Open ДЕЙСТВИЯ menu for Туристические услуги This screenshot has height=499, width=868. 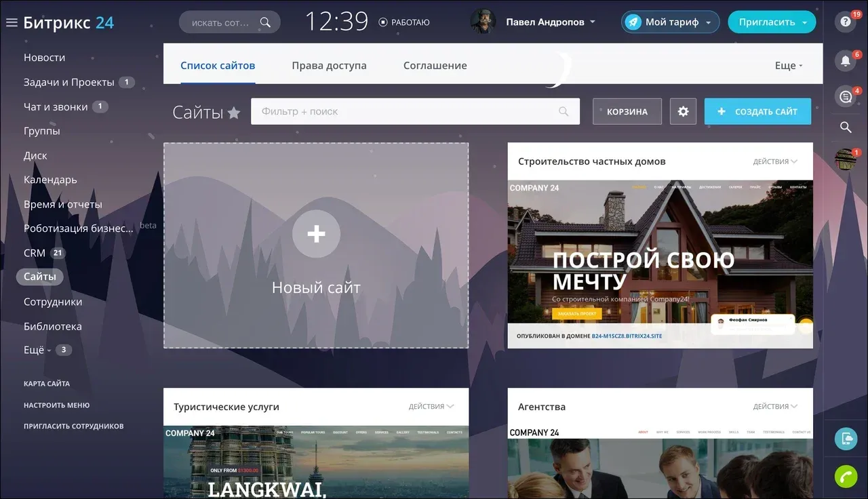(431, 406)
